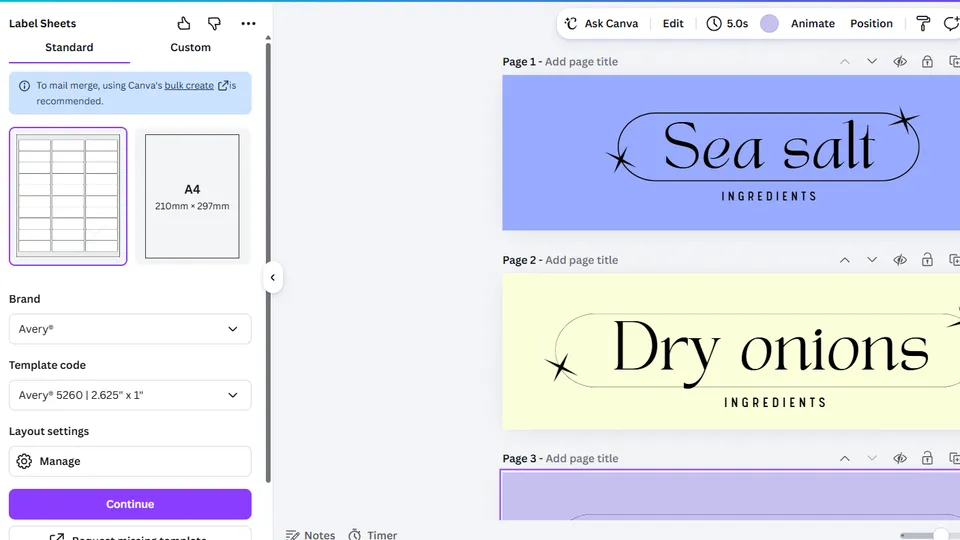Image resolution: width=960 pixels, height=540 pixels.
Task: Open the lavender background color swatch
Action: [769, 23]
